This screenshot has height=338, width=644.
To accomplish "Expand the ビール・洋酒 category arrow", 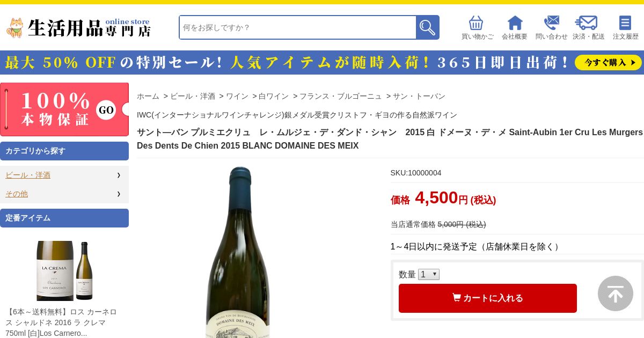I will point(119,175).
